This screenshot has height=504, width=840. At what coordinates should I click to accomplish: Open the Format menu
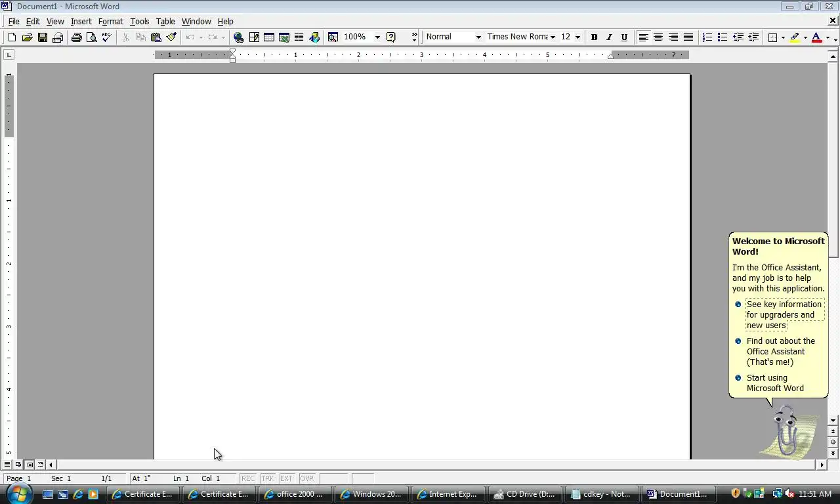(x=111, y=22)
